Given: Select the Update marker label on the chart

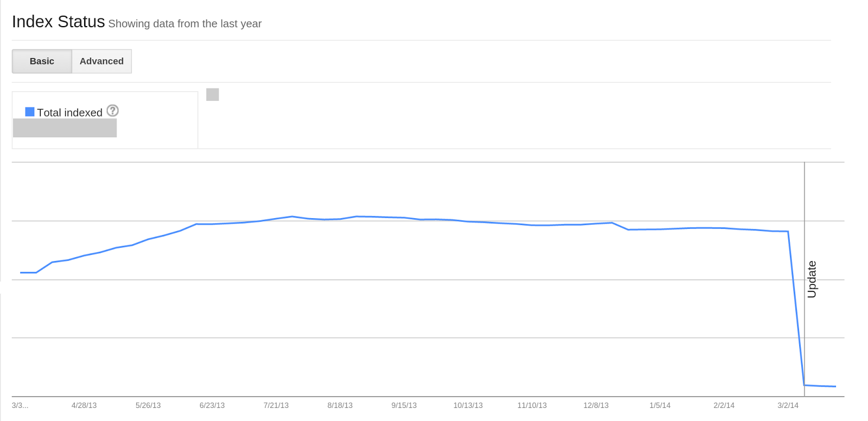Looking at the screenshot, I should pyautogui.click(x=812, y=279).
